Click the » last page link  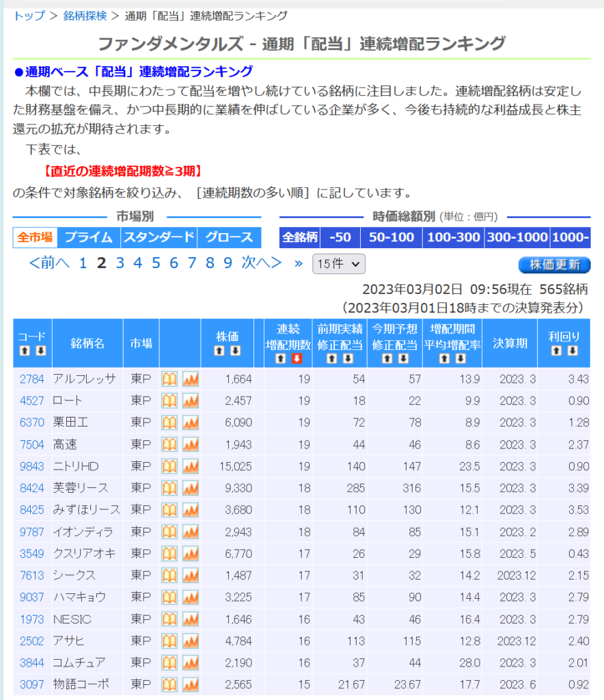[x=298, y=263]
